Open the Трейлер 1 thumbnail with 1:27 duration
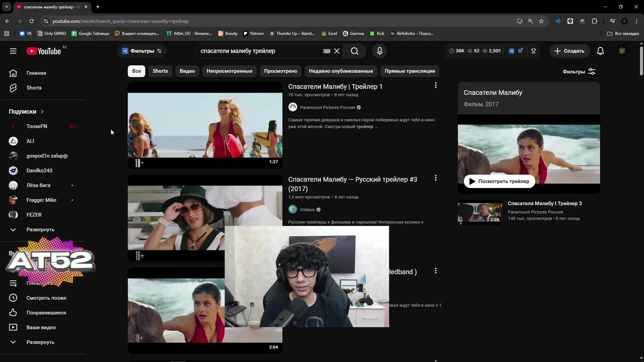The width and height of the screenshot is (644, 362). coord(205,125)
